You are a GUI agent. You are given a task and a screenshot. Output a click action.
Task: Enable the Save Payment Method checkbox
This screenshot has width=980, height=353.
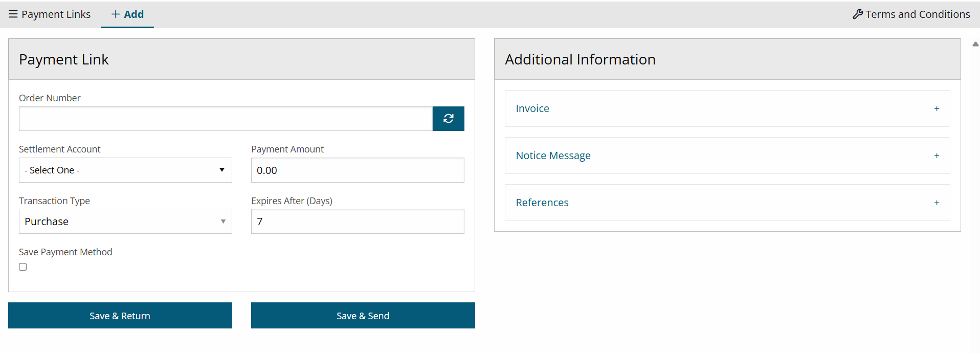(x=23, y=267)
